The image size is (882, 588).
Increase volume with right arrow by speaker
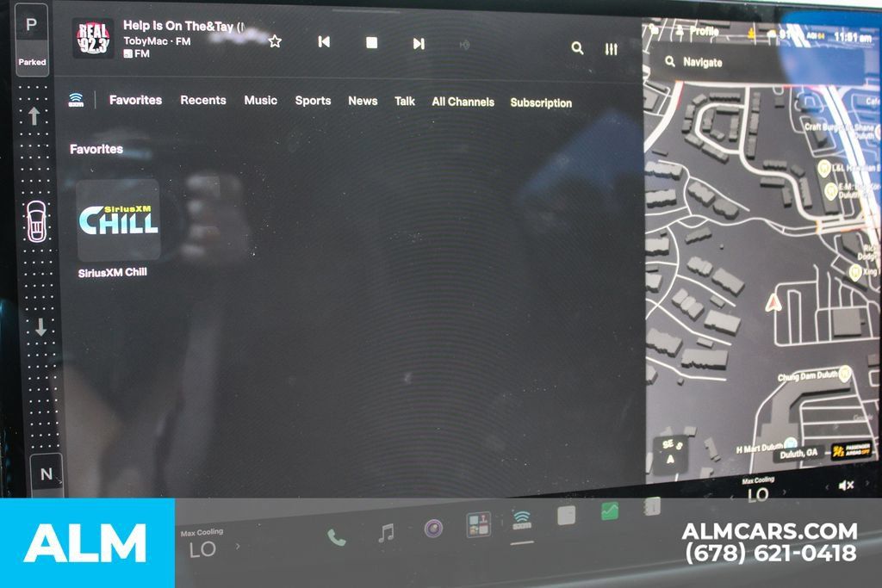[866, 484]
